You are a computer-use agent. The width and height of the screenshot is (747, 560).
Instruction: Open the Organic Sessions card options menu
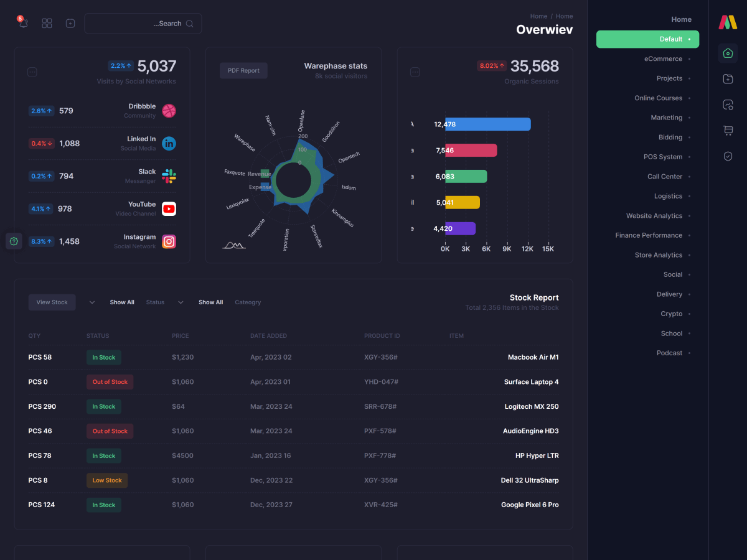tap(415, 72)
